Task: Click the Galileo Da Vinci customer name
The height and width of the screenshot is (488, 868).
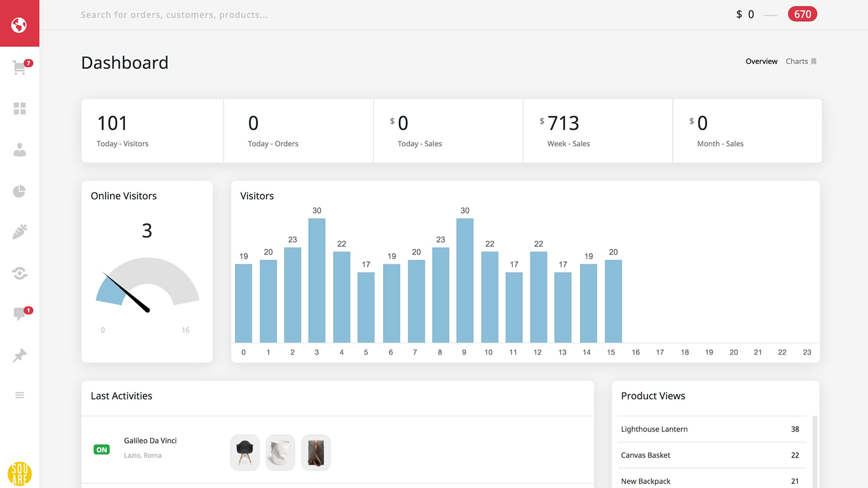Action: click(150, 440)
